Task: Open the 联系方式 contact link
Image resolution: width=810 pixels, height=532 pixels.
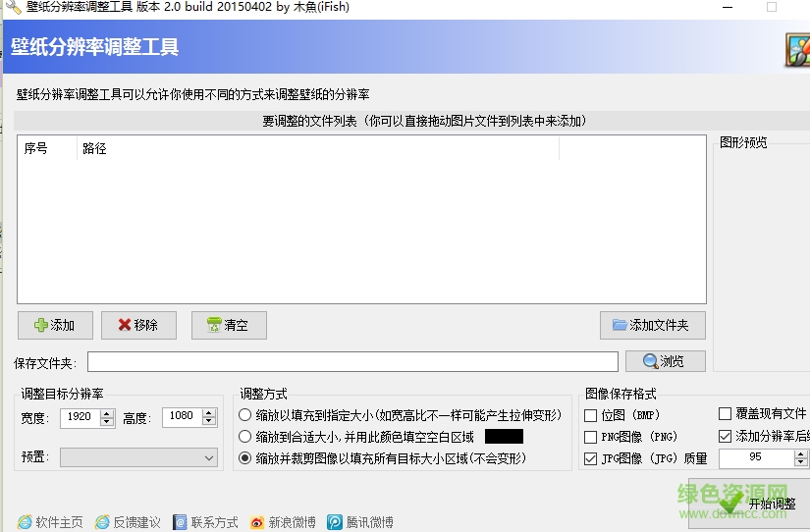Action: tap(214, 522)
